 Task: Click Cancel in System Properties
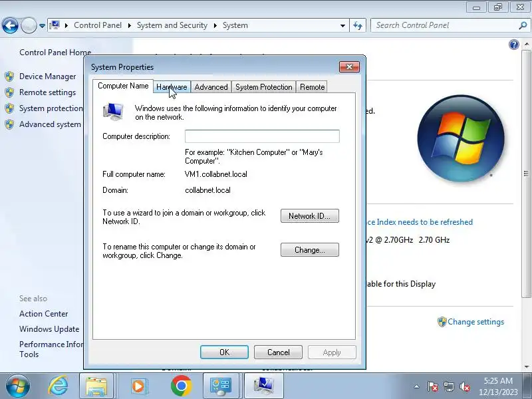coord(278,352)
